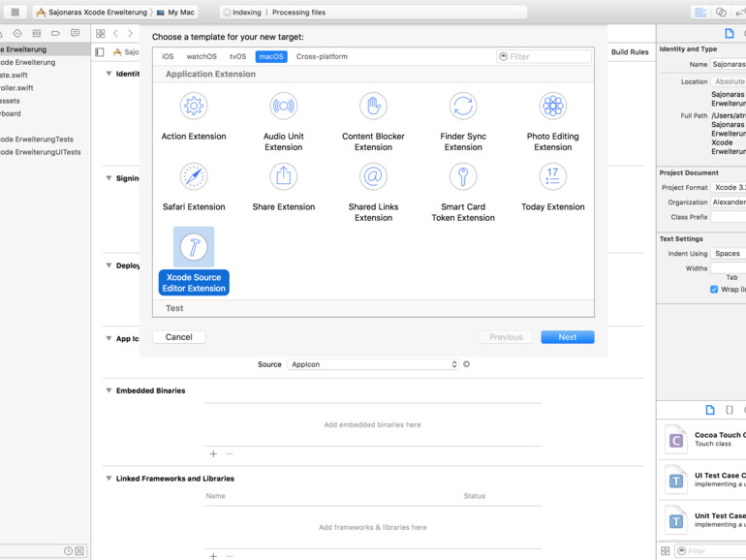Collapse the Embedded Binaries section
Screen dimensions: 746x560
[109, 390]
